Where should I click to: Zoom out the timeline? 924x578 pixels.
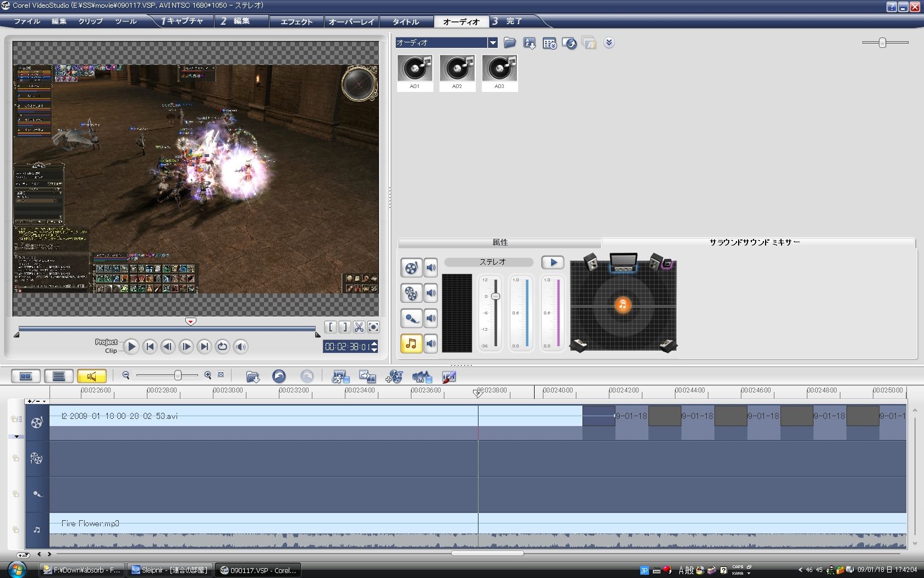(126, 375)
